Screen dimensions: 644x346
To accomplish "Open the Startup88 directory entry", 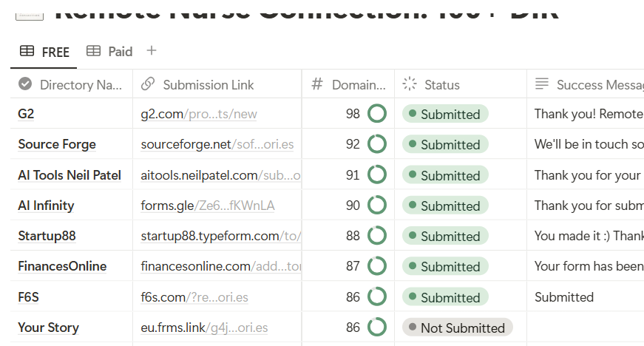I will pos(47,236).
